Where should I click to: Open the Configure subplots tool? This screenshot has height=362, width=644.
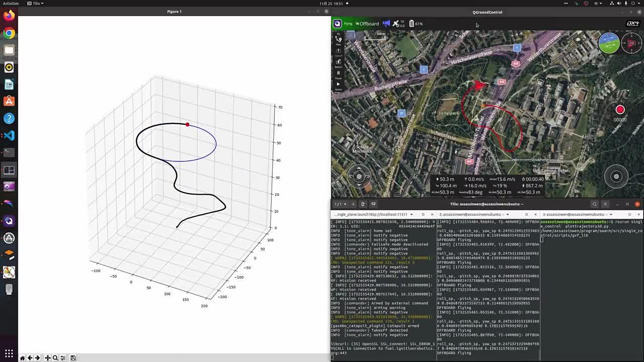(x=63, y=358)
